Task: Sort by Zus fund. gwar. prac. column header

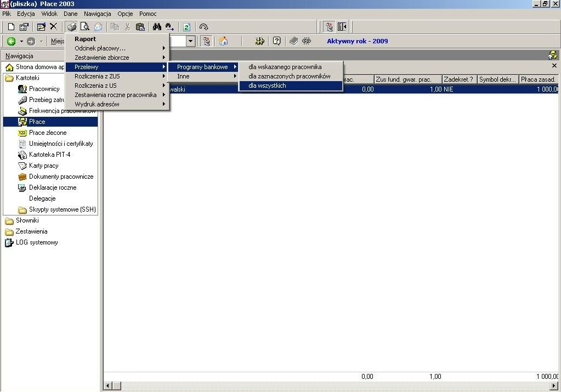Action: point(408,79)
